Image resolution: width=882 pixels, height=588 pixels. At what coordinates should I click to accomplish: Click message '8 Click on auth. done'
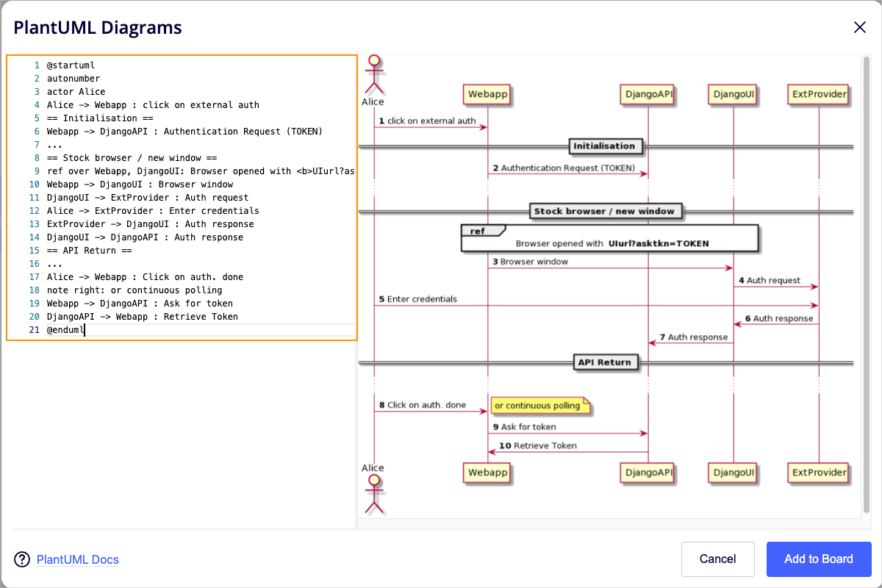423,405
